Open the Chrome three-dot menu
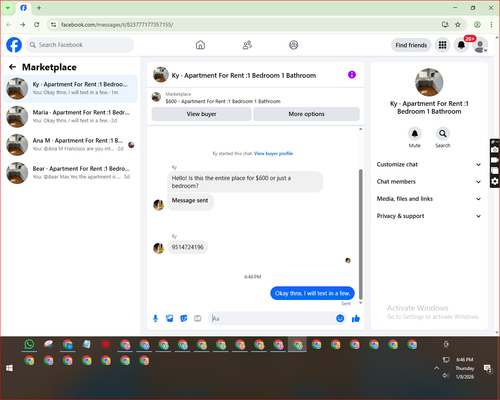 [x=491, y=24]
